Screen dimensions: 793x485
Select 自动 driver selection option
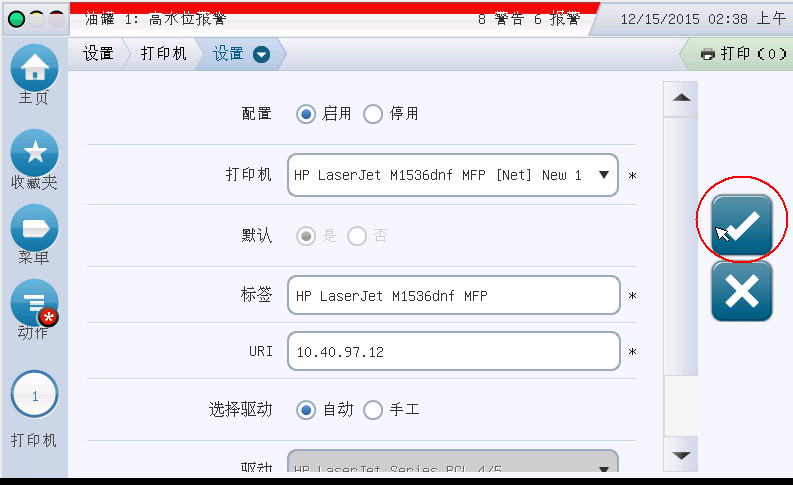point(306,409)
